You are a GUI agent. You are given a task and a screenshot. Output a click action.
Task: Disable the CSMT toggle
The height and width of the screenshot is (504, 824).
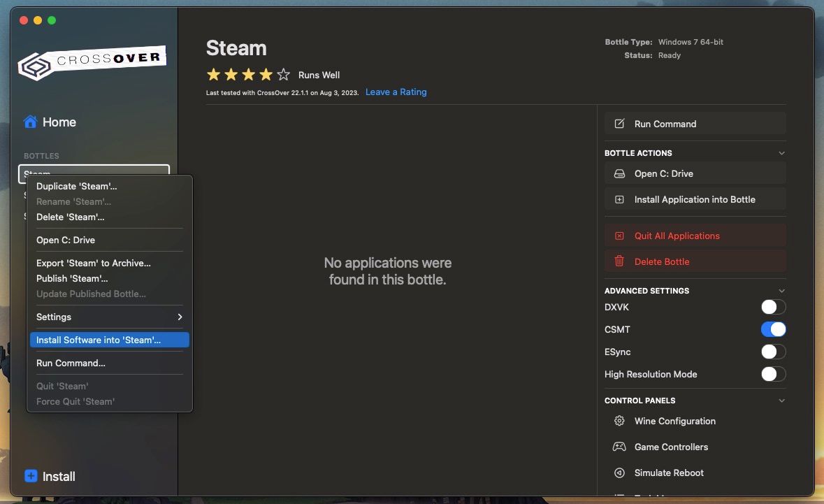pyautogui.click(x=774, y=329)
